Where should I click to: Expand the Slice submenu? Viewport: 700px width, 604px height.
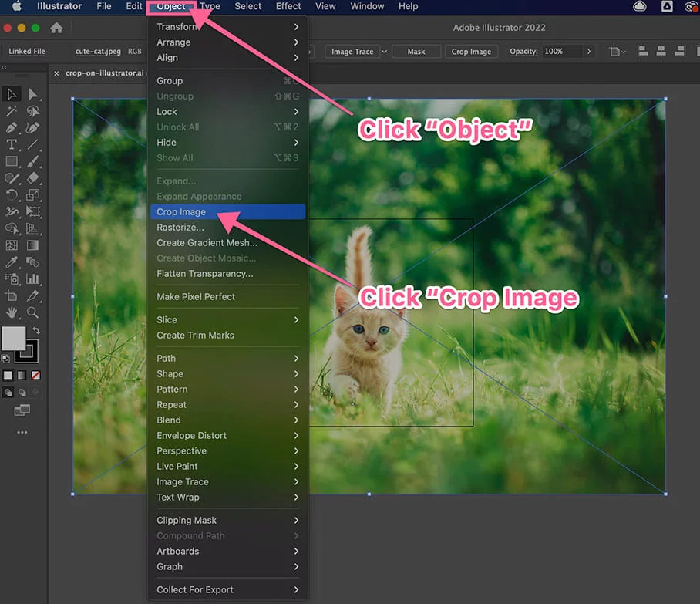point(227,320)
